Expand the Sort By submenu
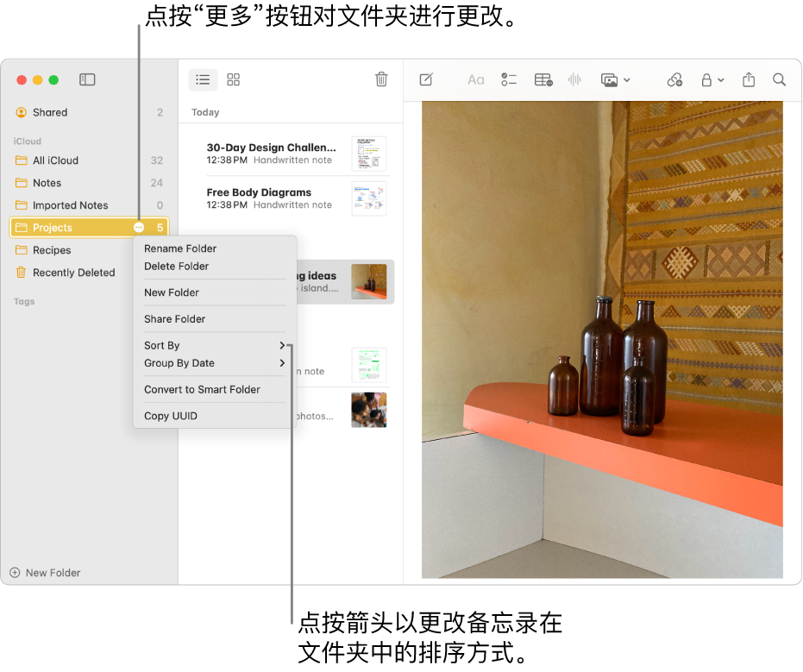Image resolution: width=803 pixels, height=672 pixels. pyautogui.click(x=215, y=346)
